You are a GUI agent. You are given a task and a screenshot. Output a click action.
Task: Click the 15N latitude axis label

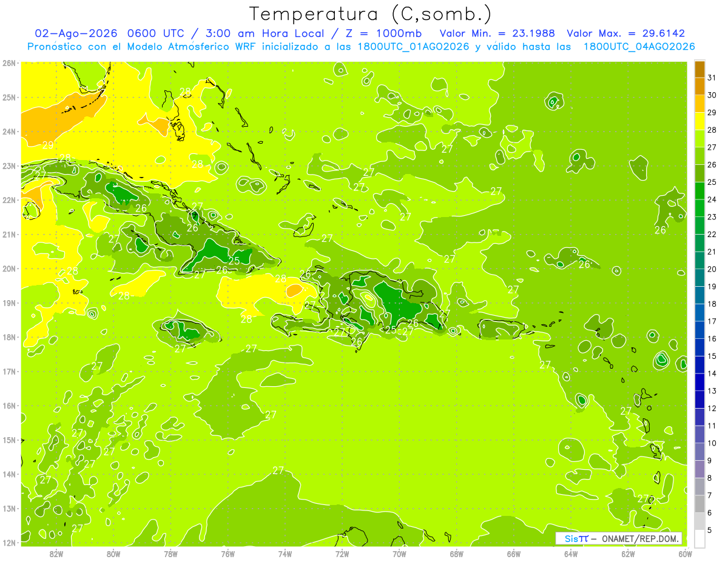9,440
